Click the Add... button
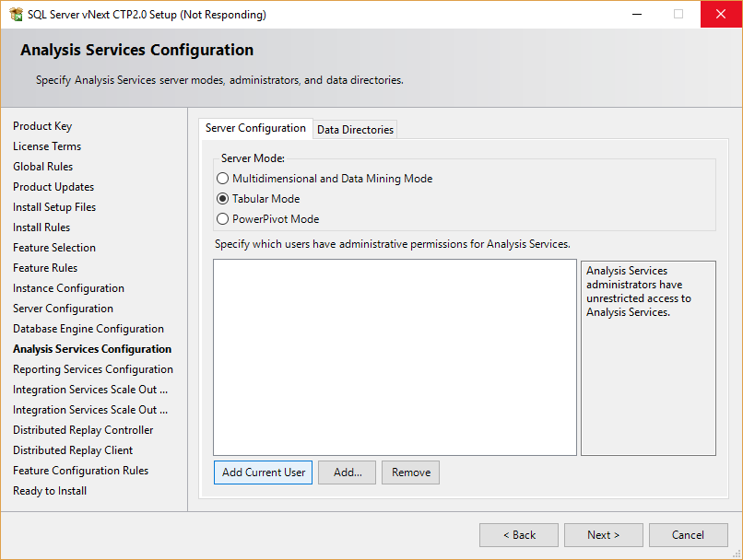 (347, 472)
